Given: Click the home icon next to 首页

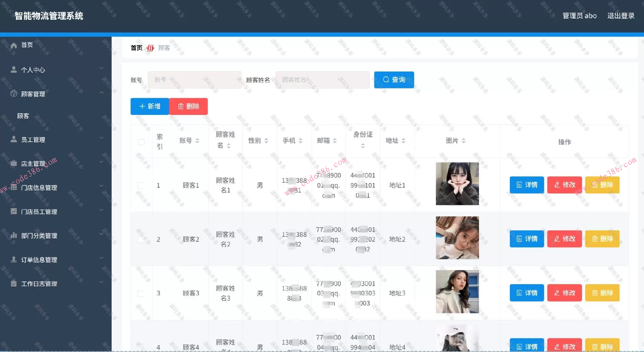Looking at the screenshot, I should click(13, 45).
